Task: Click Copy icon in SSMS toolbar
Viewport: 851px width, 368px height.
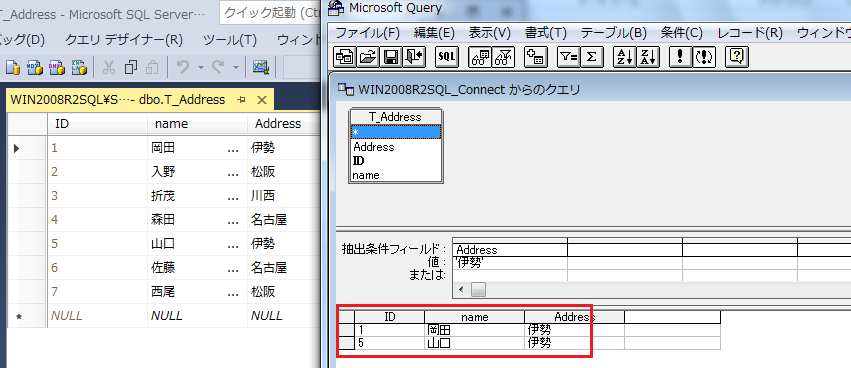Action: click(131, 67)
